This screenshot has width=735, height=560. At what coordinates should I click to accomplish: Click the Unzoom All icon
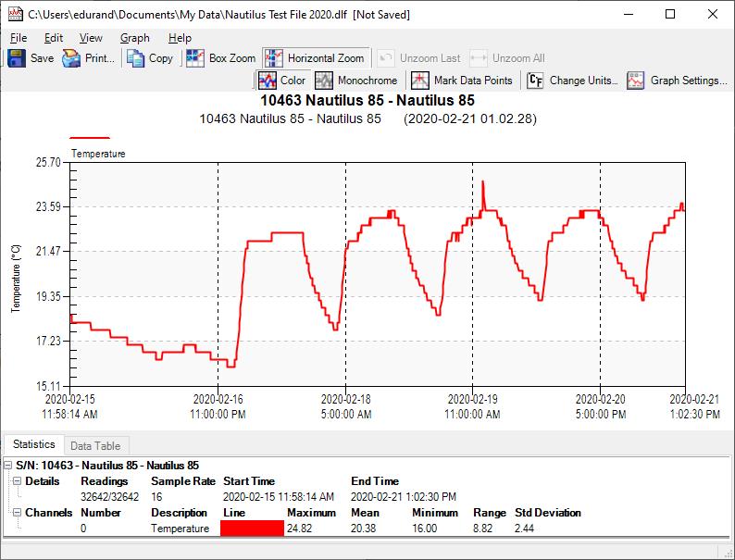click(479, 58)
